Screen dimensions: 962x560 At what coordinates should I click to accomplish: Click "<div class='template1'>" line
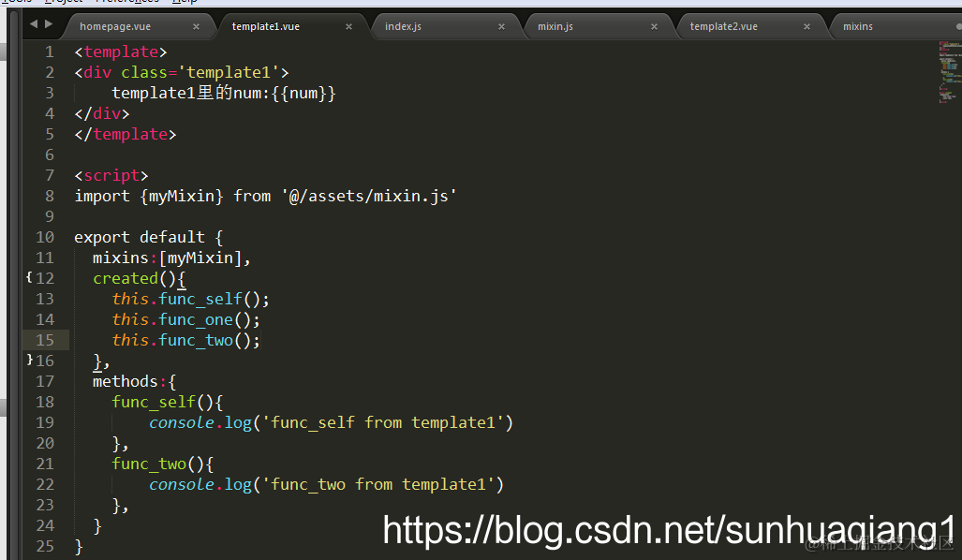coord(182,72)
